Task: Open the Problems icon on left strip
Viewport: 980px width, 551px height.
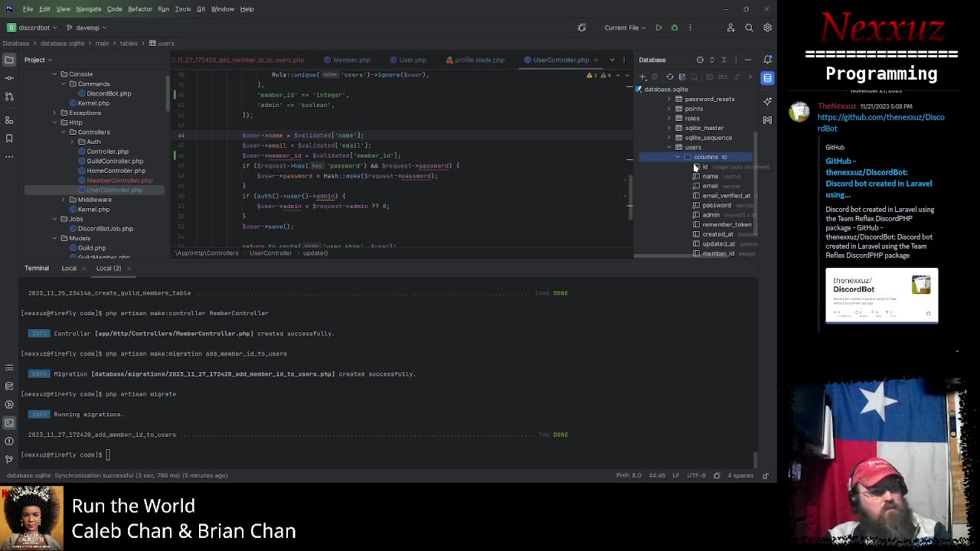Action: (9, 441)
